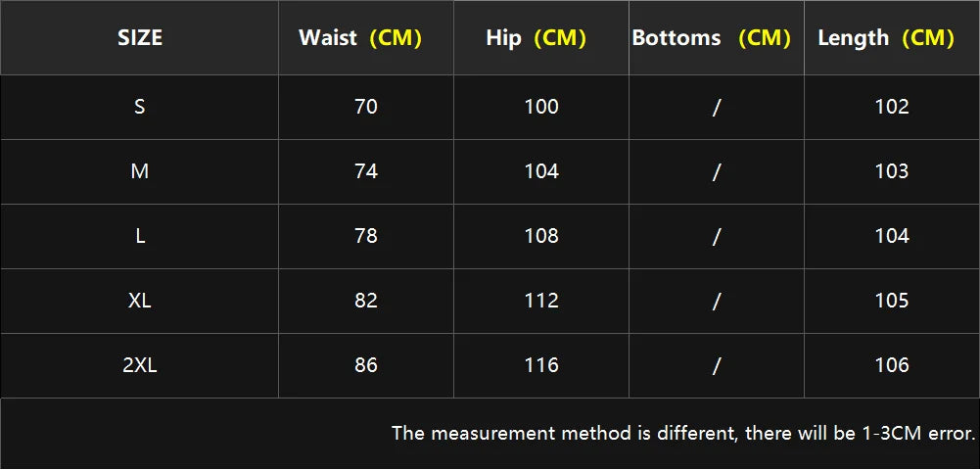Click the SIZE column header
The height and width of the screenshot is (470, 980).
pos(140,38)
